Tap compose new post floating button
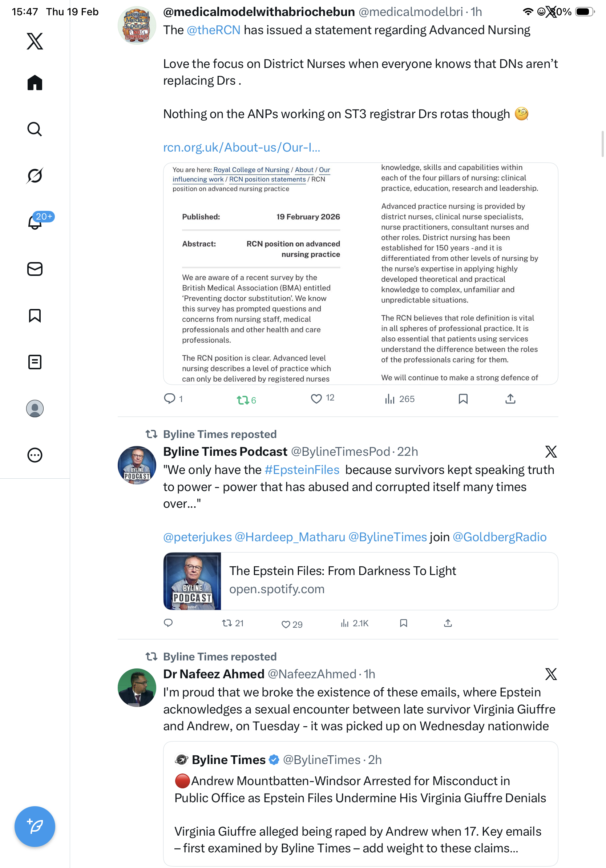The height and width of the screenshot is (868, 606). pos(35,827)
